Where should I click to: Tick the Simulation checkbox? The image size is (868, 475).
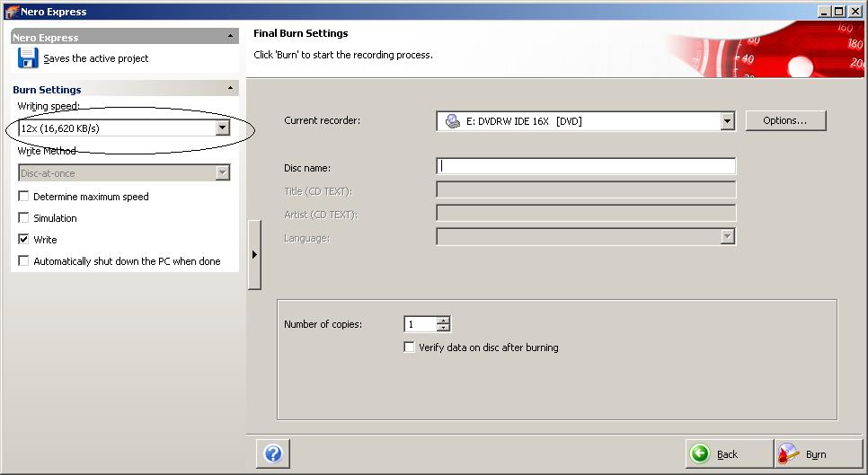click(23, 218)
